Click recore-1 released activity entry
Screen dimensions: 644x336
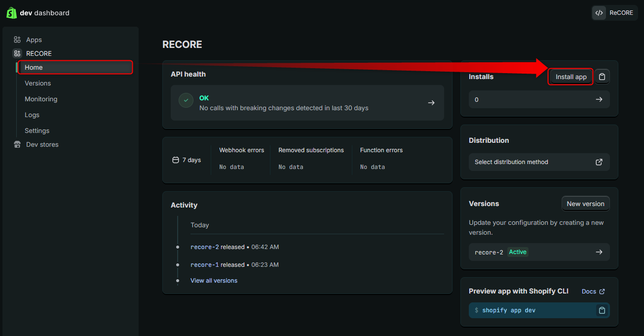(x=234, y=265)
